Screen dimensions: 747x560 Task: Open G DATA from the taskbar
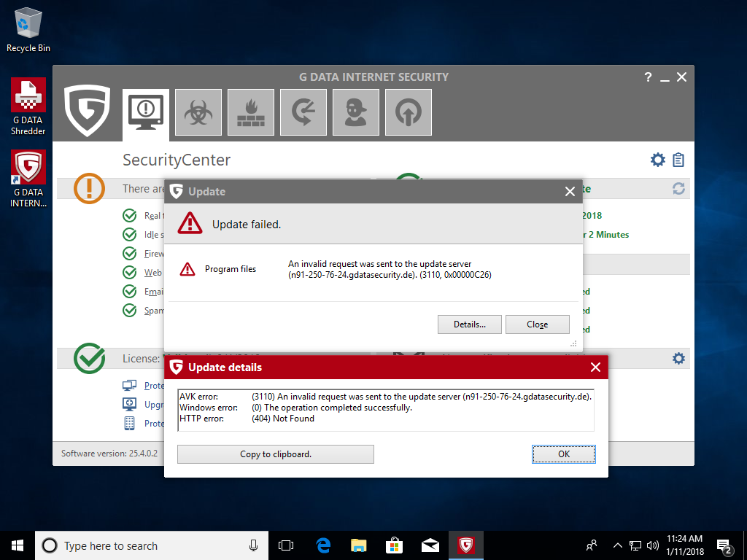pyautogui.click(x=465, y=545)
